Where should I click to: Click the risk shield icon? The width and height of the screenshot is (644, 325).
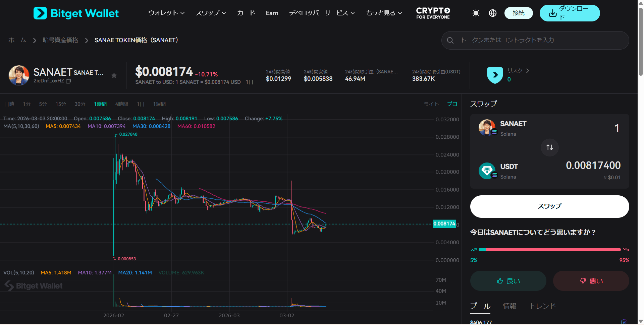[495, 75]
